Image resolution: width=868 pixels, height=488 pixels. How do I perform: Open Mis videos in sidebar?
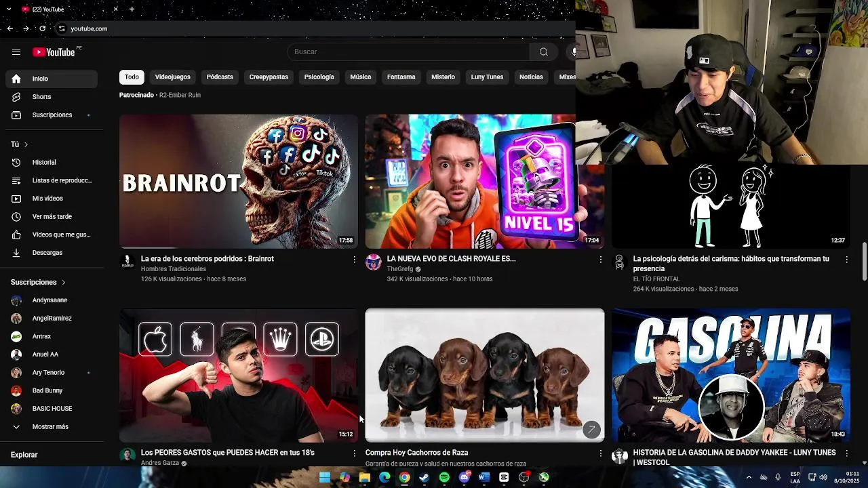(52, 199)
